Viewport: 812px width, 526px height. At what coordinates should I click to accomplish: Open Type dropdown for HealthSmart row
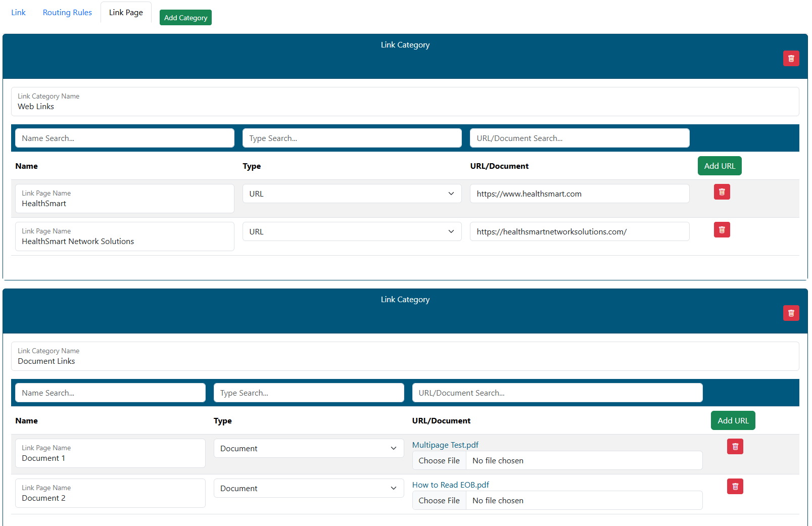click(352, 194)
